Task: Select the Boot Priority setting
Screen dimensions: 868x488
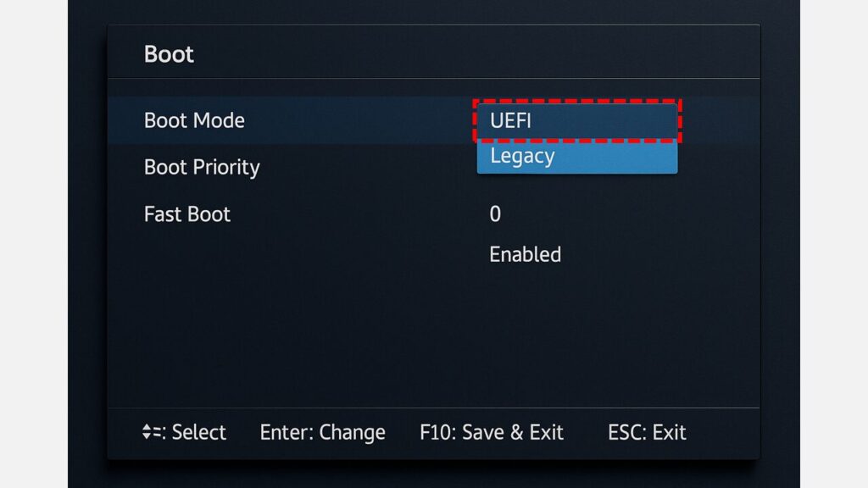Action: (x=202, y=167)
